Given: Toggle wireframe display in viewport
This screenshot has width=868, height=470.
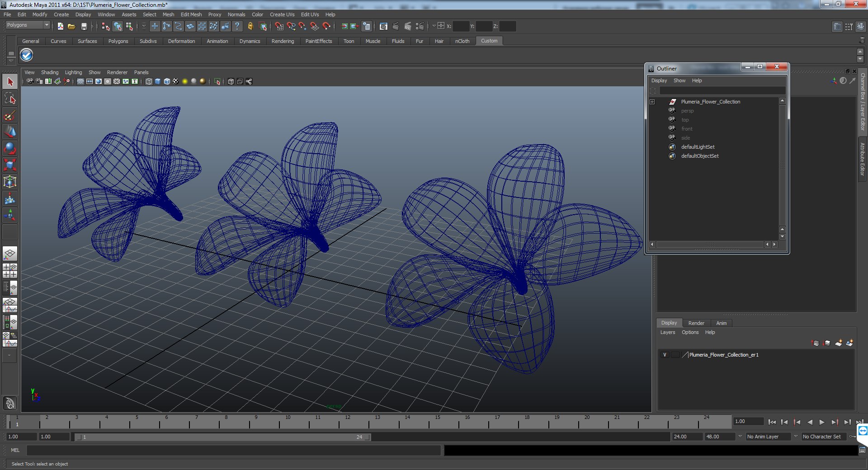Looking at the screenshot, I should pos(149,81).
